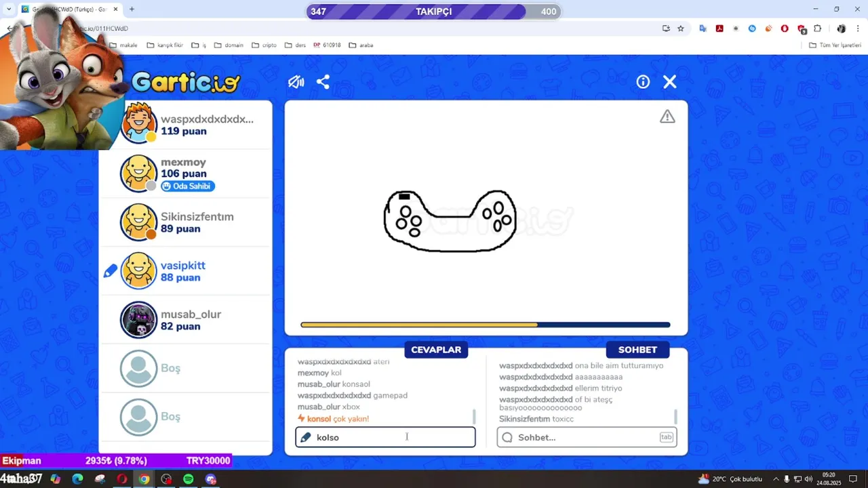Open the game info icon
868x488 pixels.
tap(643, 82)
